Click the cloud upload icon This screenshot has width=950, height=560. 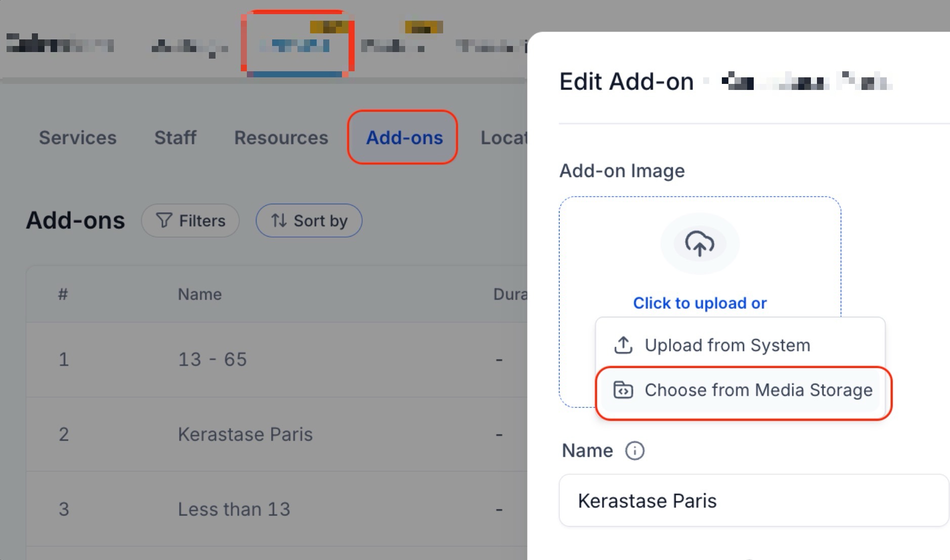tap(700, 244)
